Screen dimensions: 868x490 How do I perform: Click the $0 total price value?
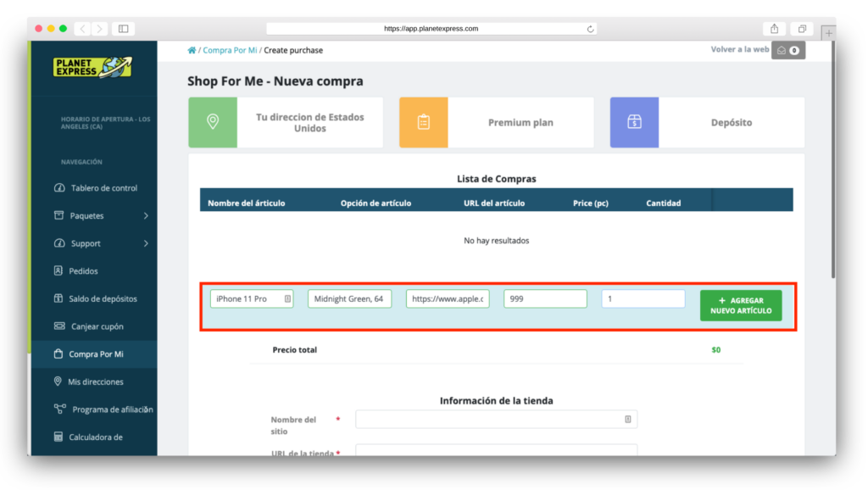point(715,350)
